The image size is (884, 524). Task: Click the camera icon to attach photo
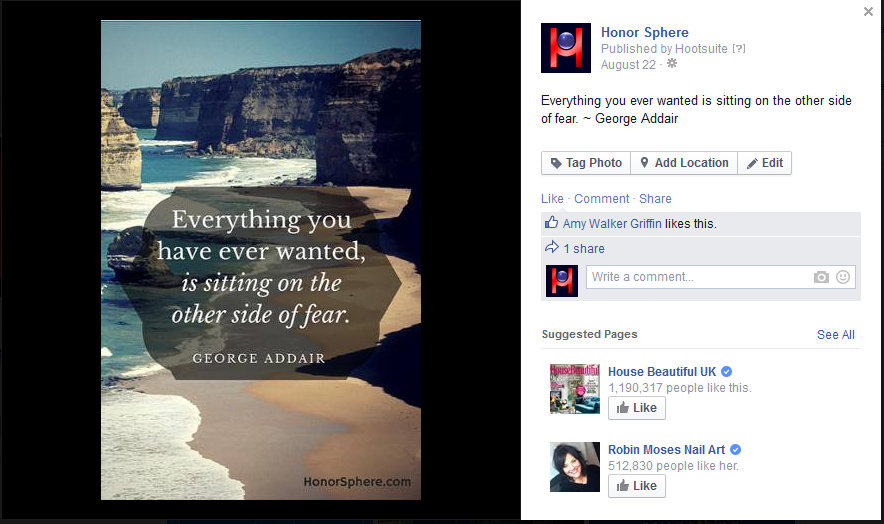[821, 277]
